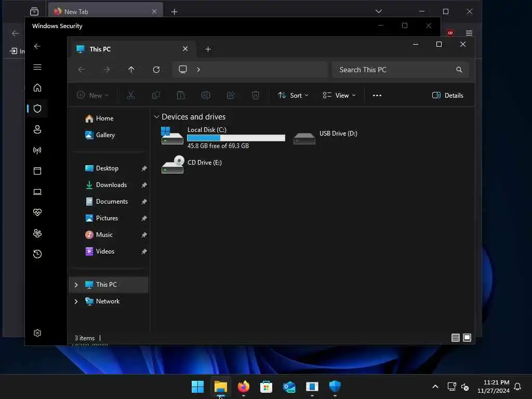Click the Delete trash icon in File Explorer toolbar
This screenshot has height=399, width=532.
click(x=256, y=96)
